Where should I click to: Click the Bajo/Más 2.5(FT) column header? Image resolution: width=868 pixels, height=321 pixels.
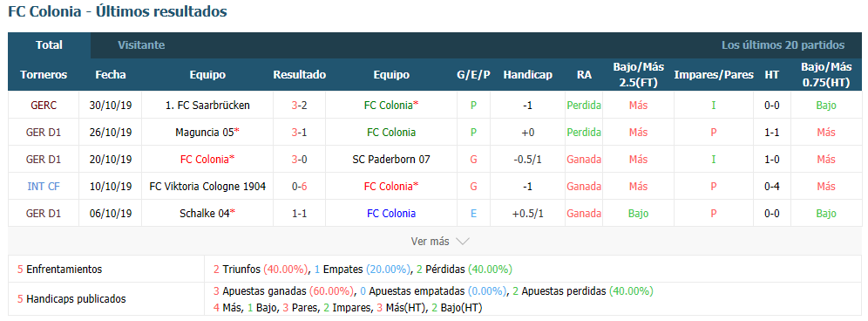point(638,74)
